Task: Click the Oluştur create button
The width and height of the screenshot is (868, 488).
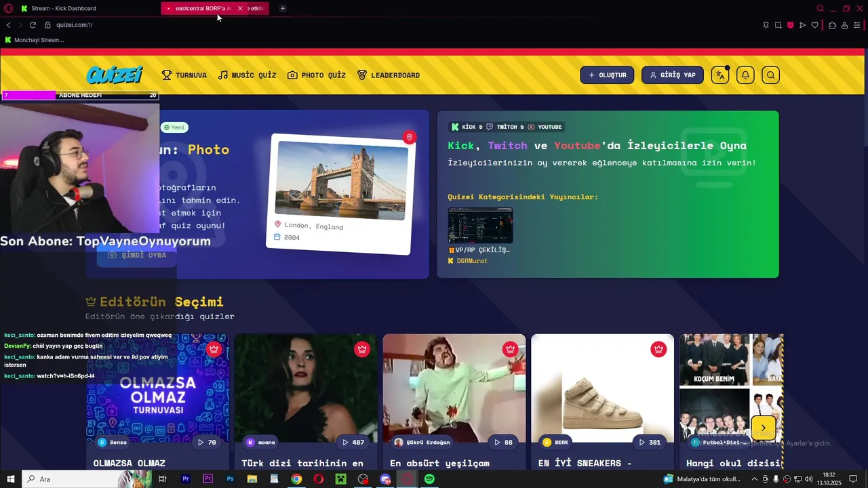Action: coord(607,75)
